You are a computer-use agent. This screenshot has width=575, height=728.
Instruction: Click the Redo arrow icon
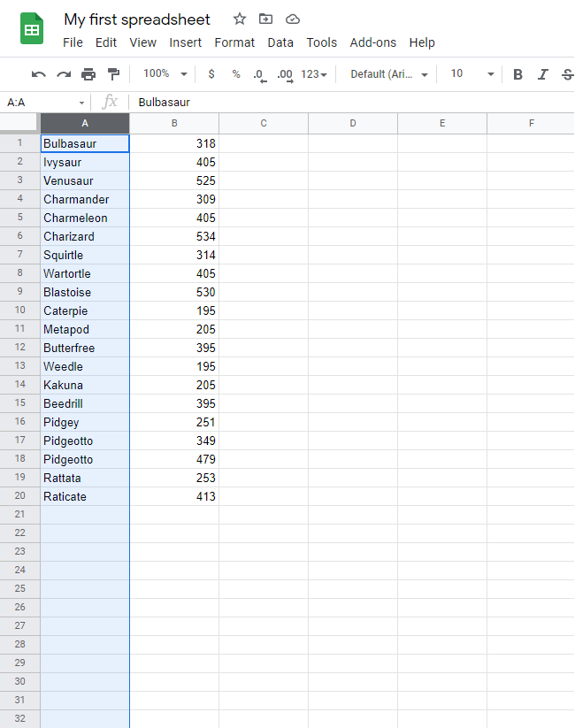tap(64, 74)
